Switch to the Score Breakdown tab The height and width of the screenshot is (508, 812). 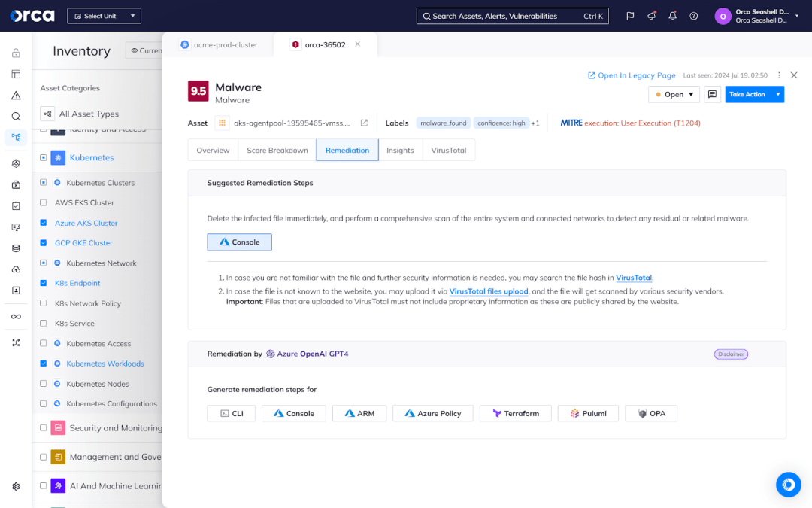point(277,151)
